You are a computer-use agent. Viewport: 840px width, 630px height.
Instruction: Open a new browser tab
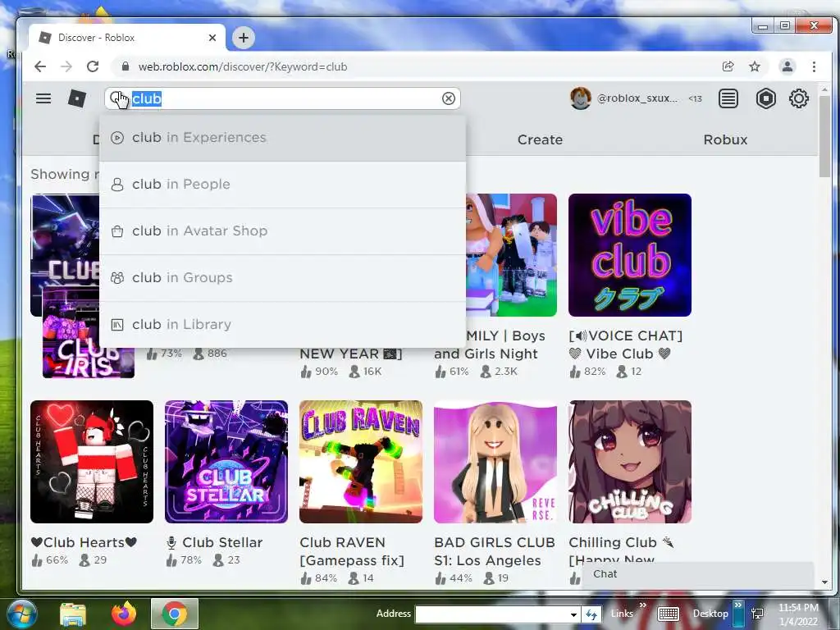click(x=243, y=38)
